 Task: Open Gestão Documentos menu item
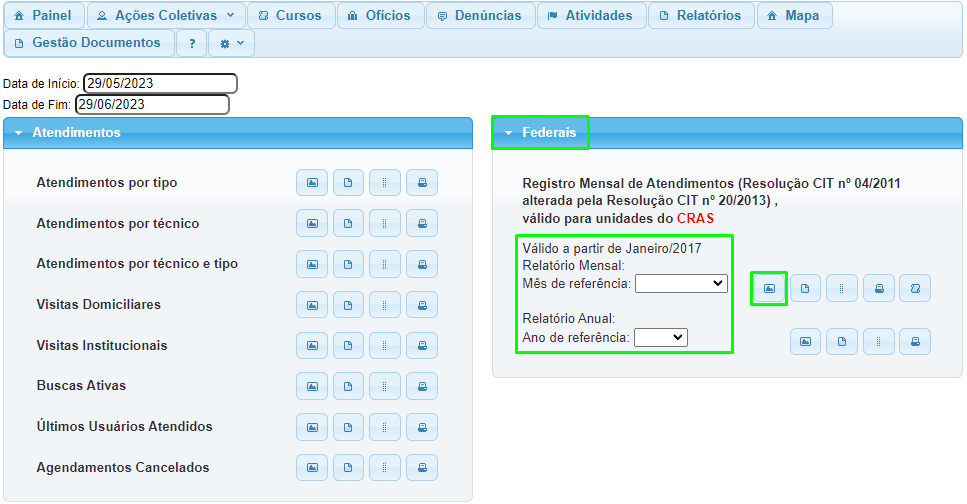click(89, 43)
